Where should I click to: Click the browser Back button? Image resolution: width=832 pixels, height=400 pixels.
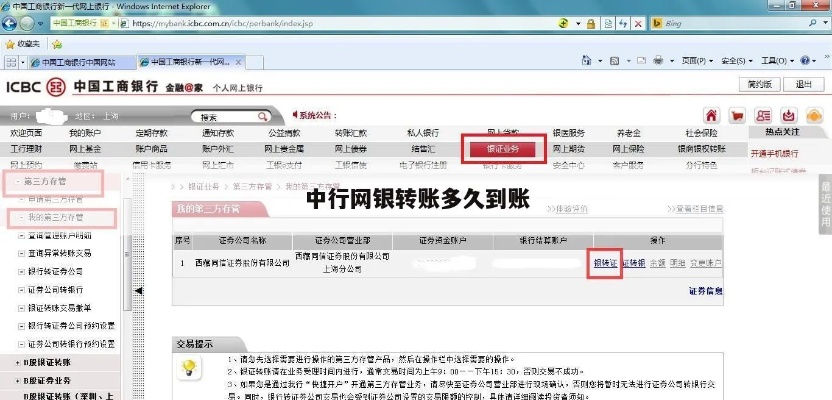click(x=10, y=23)
